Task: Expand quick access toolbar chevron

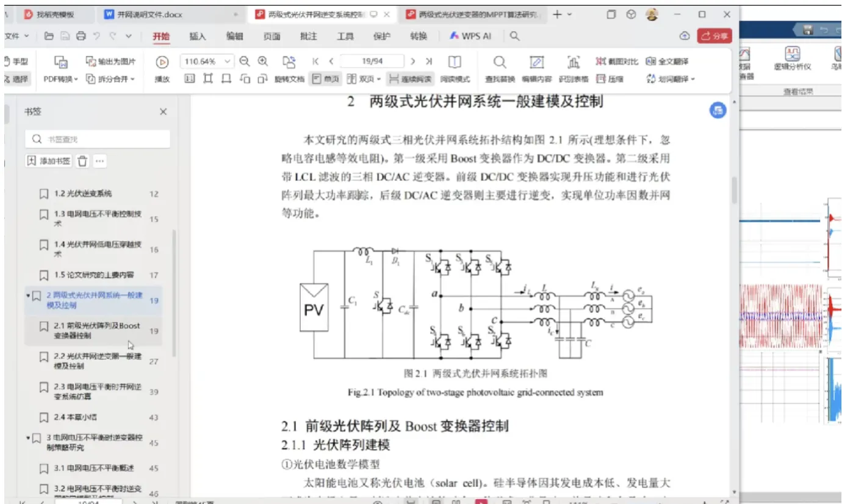Action: [129, 36]
